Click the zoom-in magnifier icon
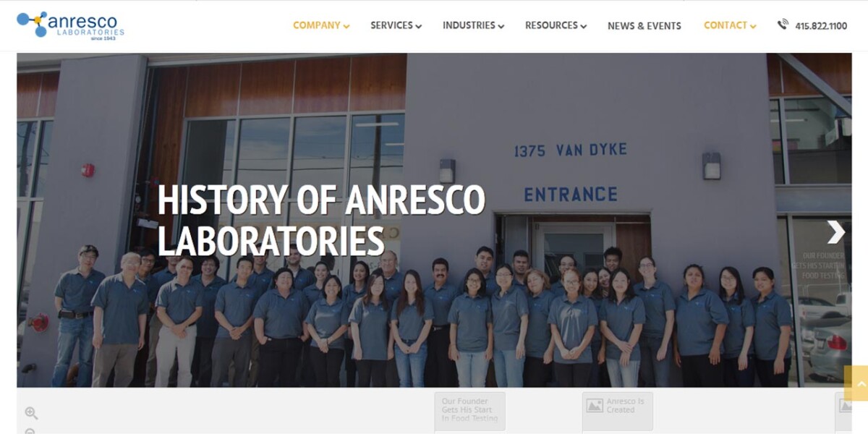Image resolution: width=868 pixels, height=434 pixels. 31,413
